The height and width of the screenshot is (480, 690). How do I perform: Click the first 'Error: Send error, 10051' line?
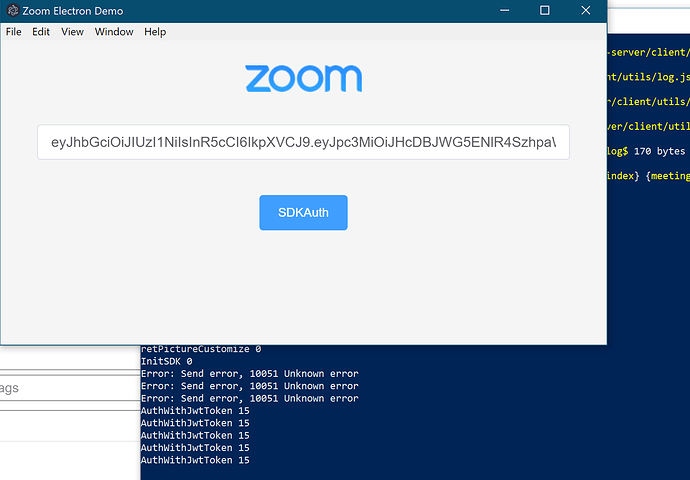point(250,374)
